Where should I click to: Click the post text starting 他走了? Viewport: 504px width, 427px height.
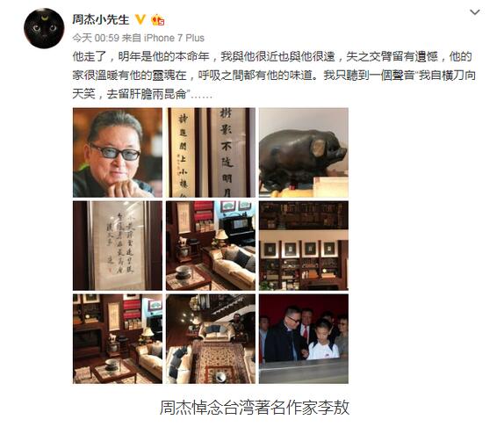pyautogui.click(x=274, y=76)
